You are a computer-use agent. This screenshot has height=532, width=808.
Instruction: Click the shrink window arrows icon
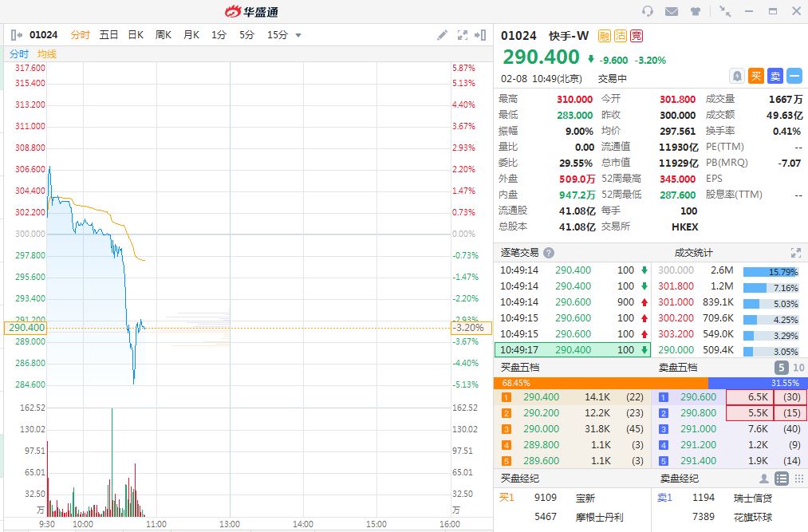click(x=724, y=11)
